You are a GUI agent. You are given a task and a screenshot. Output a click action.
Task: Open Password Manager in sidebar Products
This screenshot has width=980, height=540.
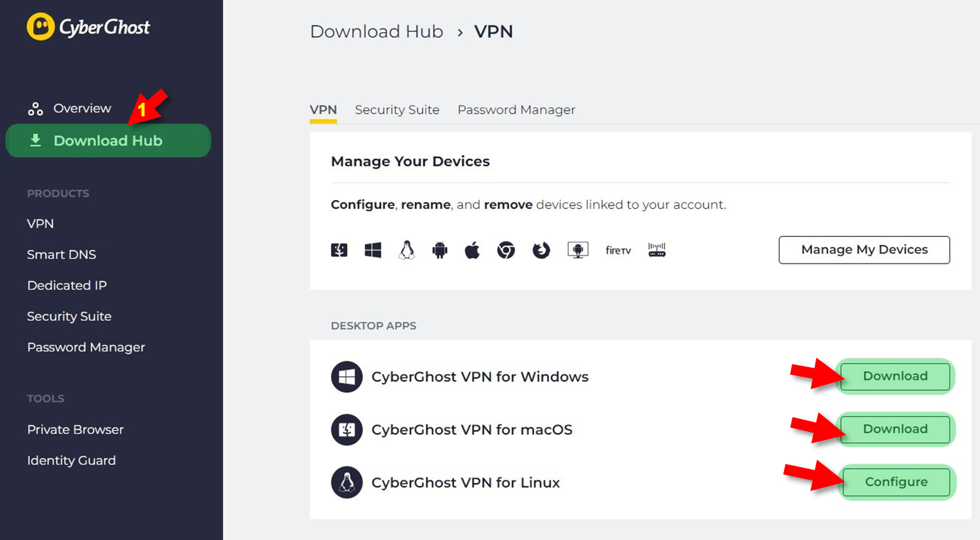86,347
